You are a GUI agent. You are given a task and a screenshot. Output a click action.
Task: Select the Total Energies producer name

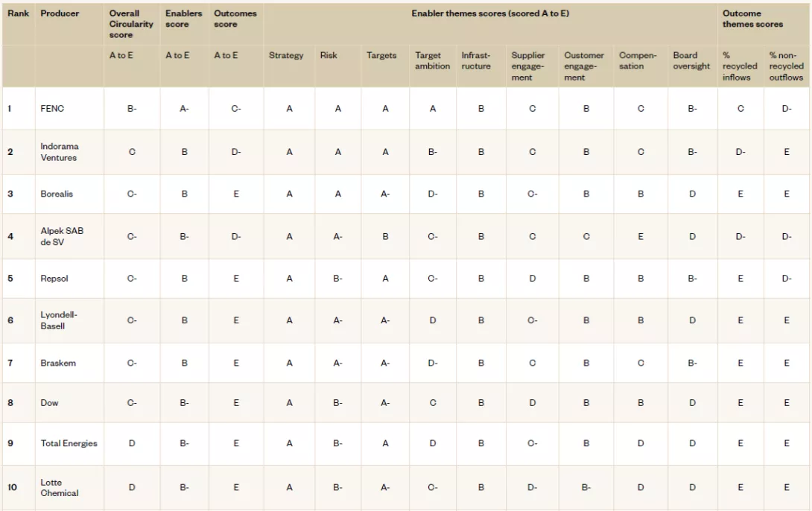69,443
